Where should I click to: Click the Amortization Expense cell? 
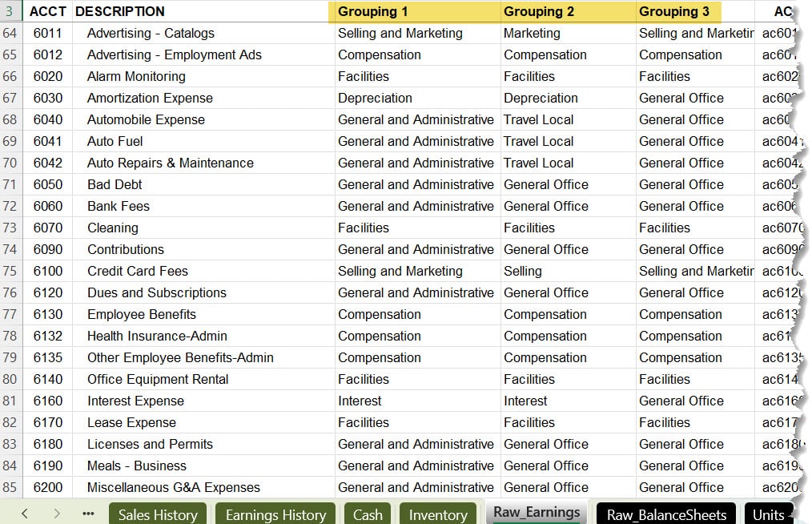click(x=203, y=98)
